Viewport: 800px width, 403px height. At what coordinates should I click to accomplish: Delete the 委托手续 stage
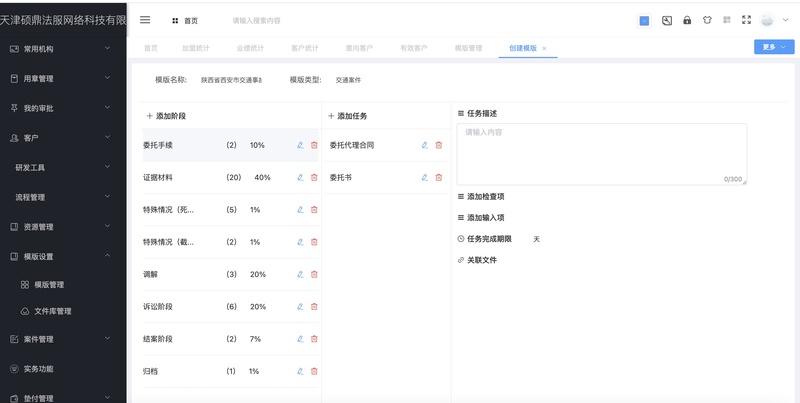314,145
